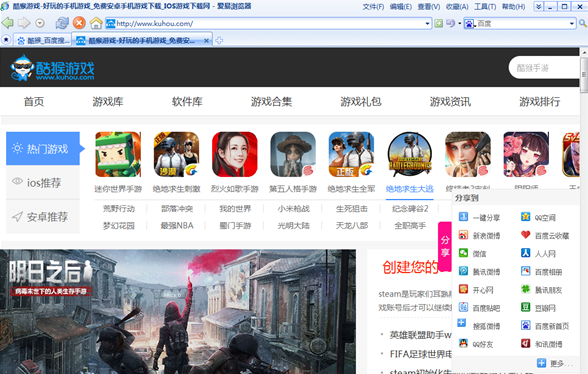Viewport: 588px width, 374px height.
Task: Open the 查看(V) menu
Action: [429, 7]
